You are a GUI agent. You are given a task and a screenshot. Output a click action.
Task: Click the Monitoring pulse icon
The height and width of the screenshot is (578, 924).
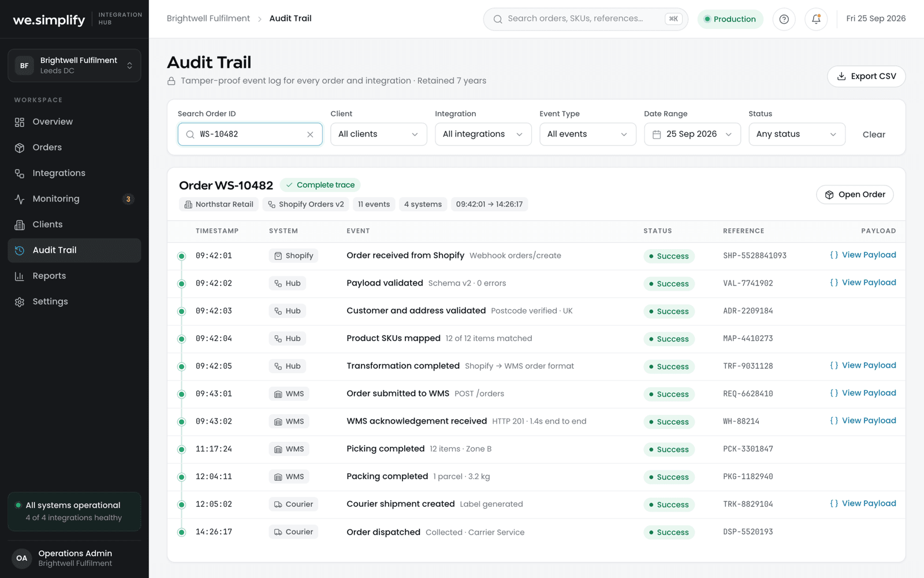20,199
